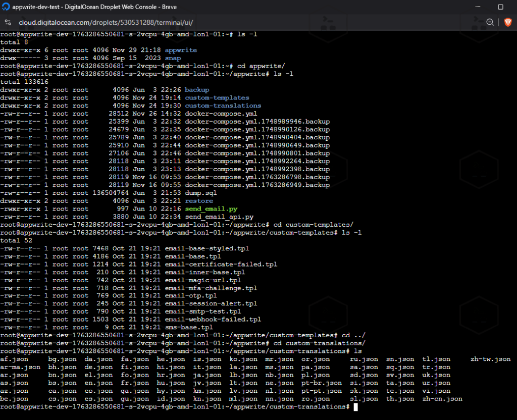The image size is (517, 420).
Task: Click the cloud.digitalocean.com URL in the address bar
Action: 106,22
